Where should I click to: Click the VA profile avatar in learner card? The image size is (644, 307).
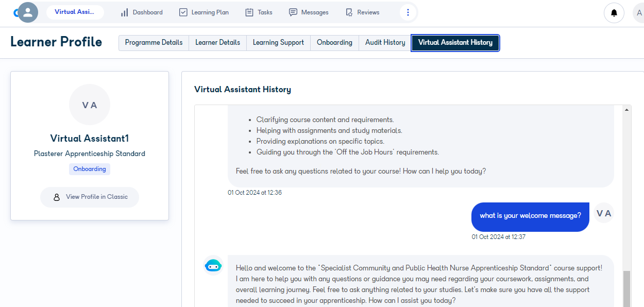click(x=90, y=105)
